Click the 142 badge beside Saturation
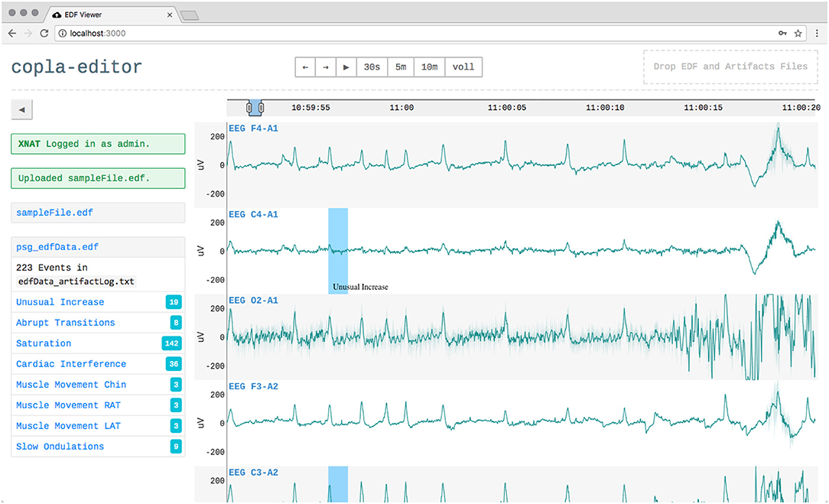829x504 pixels. [x=171, y=343]
